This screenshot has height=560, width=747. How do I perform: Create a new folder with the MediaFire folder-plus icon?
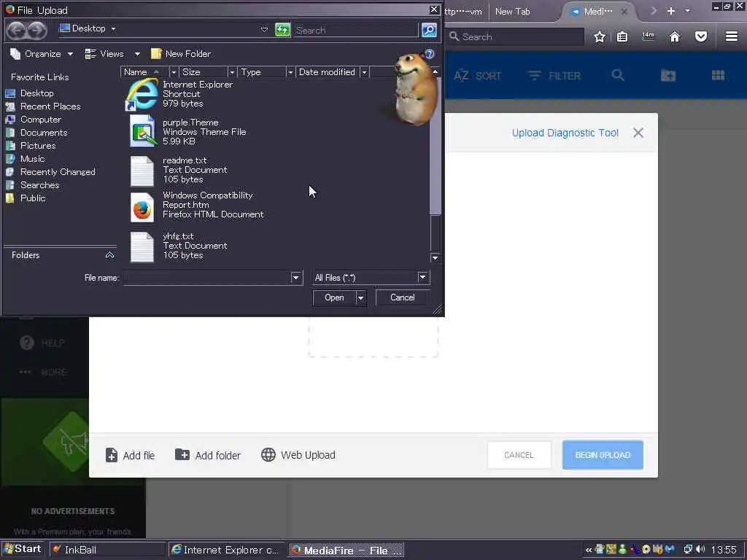coord(668,75)
